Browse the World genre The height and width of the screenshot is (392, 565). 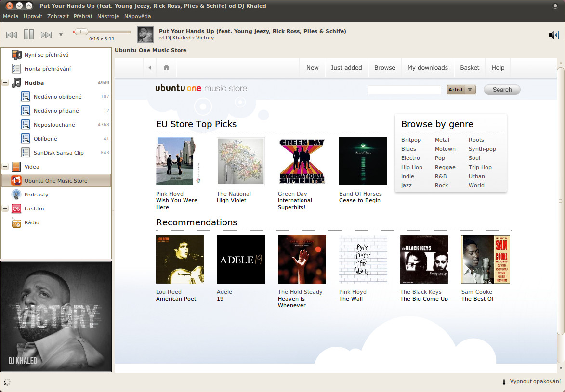pos(476,185)
